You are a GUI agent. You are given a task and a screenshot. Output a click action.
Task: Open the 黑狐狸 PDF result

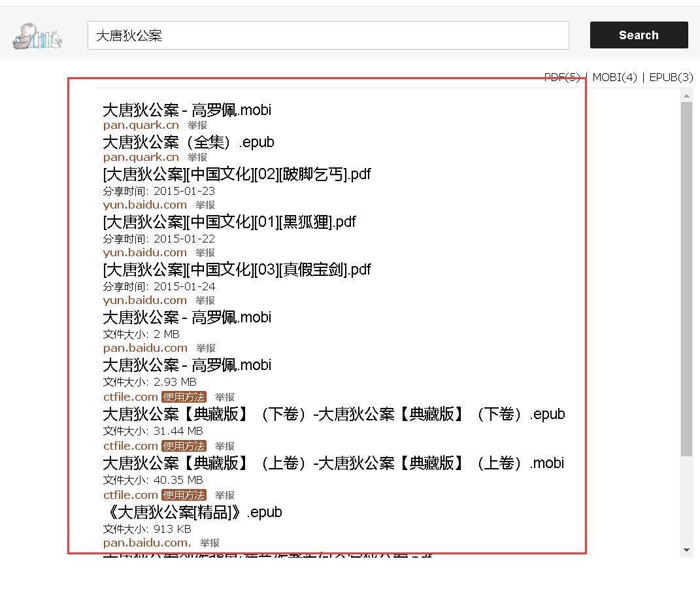pos(229,222)
